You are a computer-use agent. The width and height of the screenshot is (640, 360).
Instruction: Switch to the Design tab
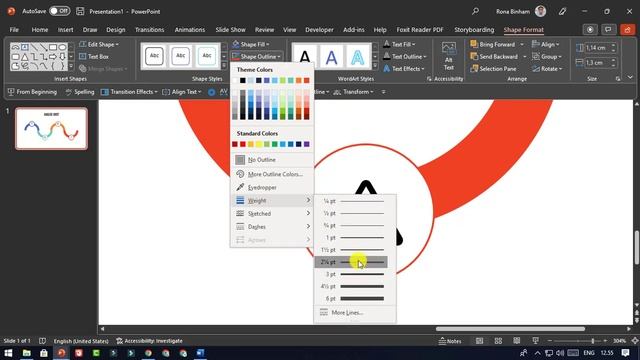tap(116, 30)
